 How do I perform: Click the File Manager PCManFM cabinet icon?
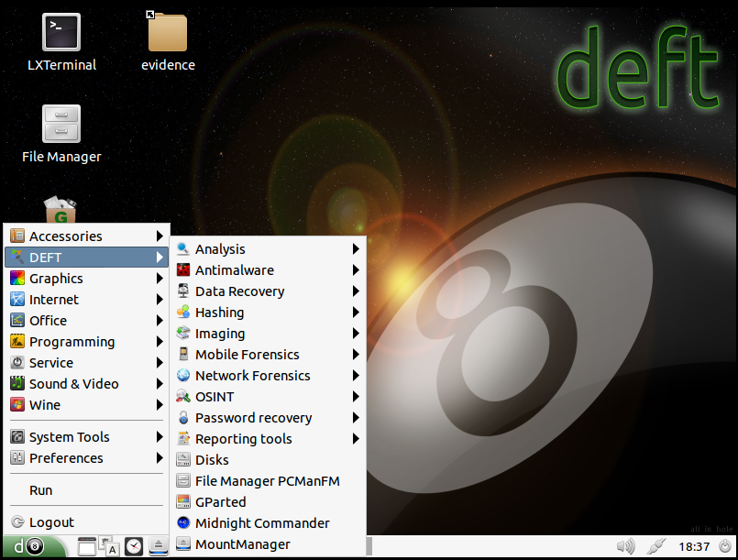pos(183,481)
